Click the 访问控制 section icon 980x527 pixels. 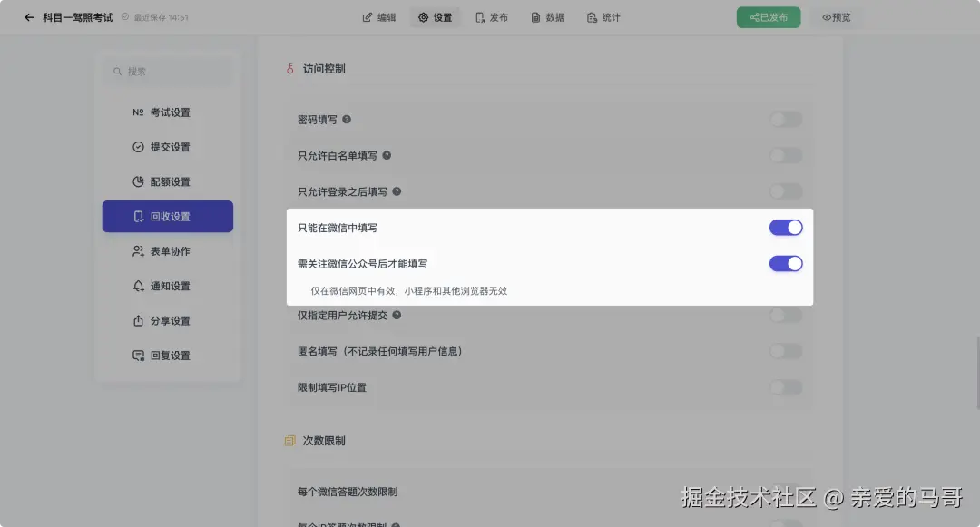coord(290,68)
